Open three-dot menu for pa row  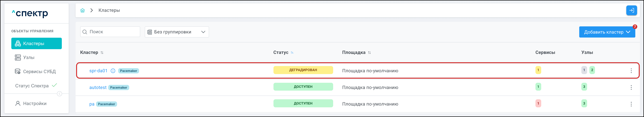pyautogui.click(x=631, y=104)
